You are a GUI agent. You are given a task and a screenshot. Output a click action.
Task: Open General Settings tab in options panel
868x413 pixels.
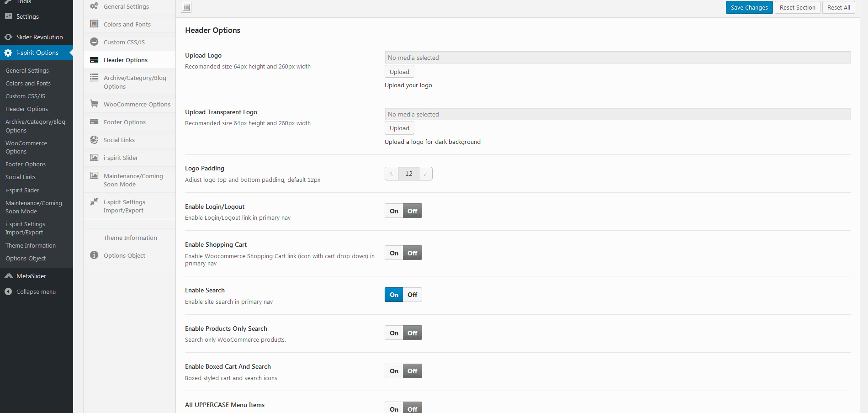(130, 6)
